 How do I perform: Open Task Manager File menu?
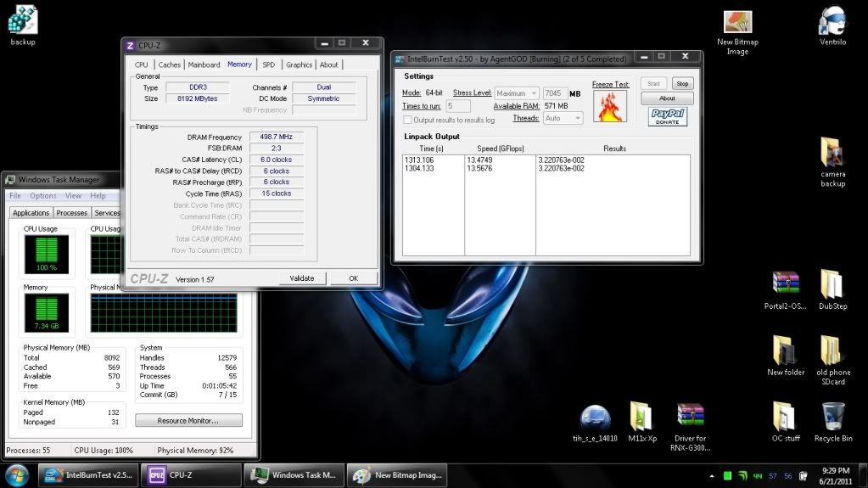[15, 195]
